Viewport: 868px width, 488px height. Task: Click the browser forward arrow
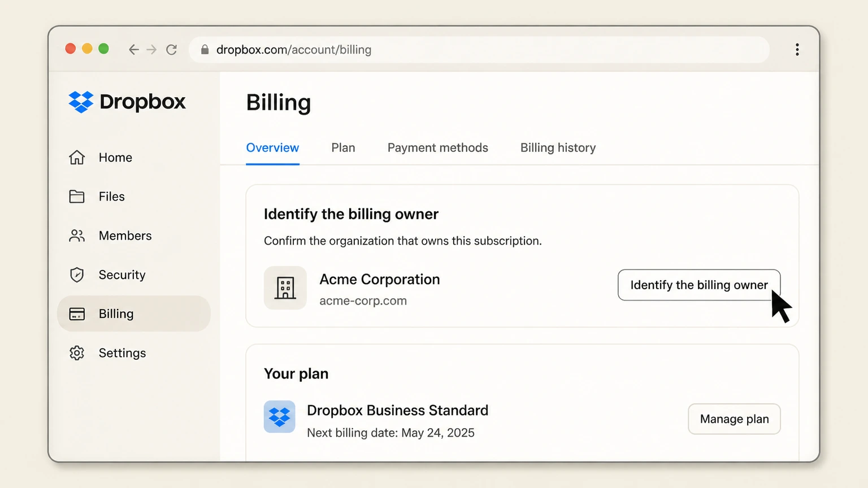151,50
